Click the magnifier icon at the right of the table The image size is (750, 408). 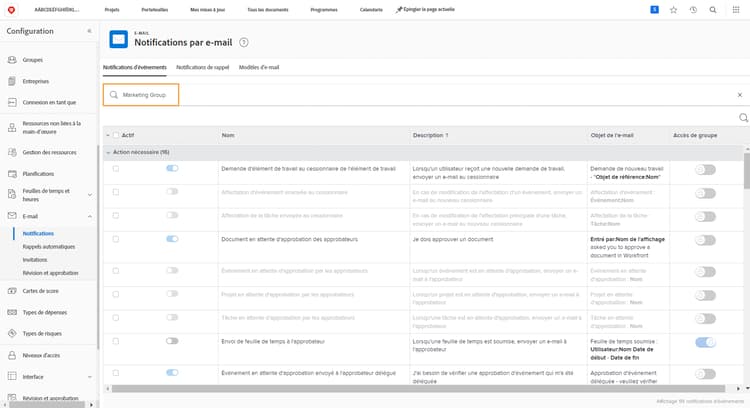click(743, 118)
